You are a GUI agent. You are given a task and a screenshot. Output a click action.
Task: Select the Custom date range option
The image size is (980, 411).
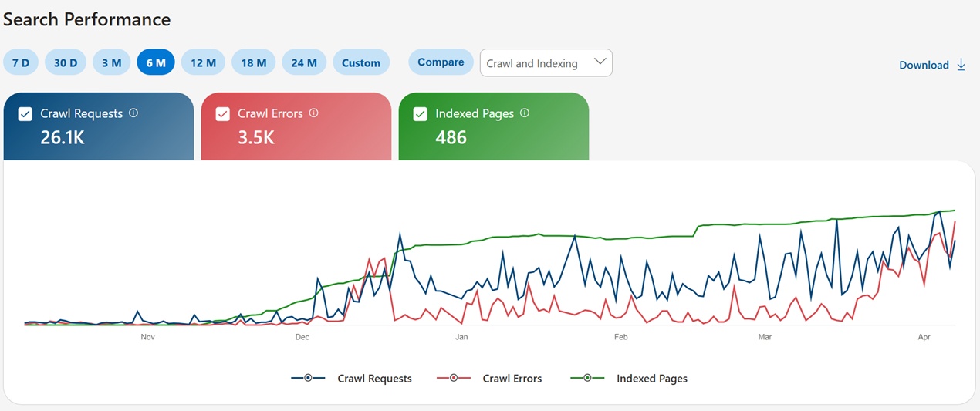pos(361,62)
